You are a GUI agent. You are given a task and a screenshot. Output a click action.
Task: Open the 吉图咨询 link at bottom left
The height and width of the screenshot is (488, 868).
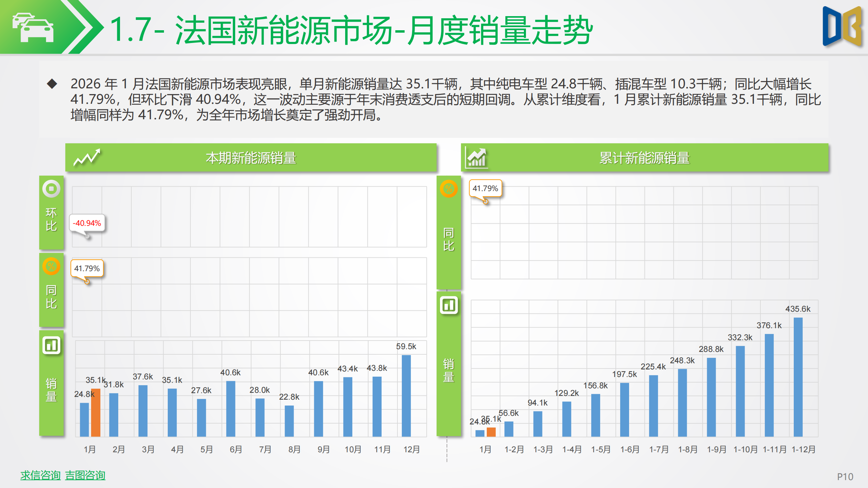85,476
